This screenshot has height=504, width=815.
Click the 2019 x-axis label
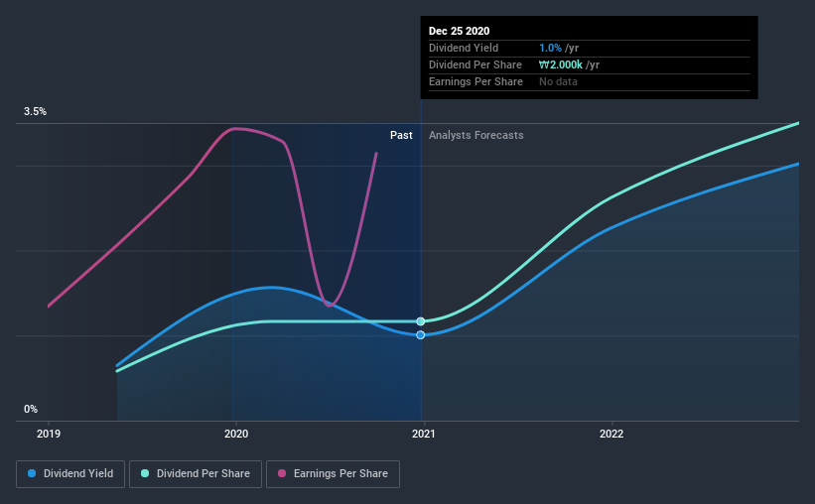point(49,434)
